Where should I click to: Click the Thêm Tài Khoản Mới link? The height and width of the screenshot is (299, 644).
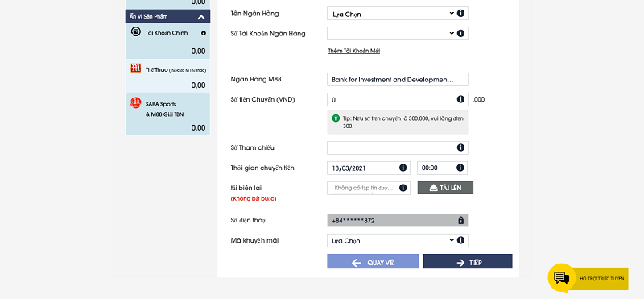coord(353,51)
